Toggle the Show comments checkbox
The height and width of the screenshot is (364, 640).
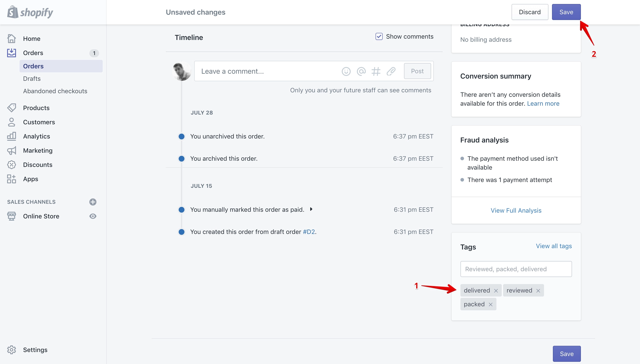(x=379, y=36)
